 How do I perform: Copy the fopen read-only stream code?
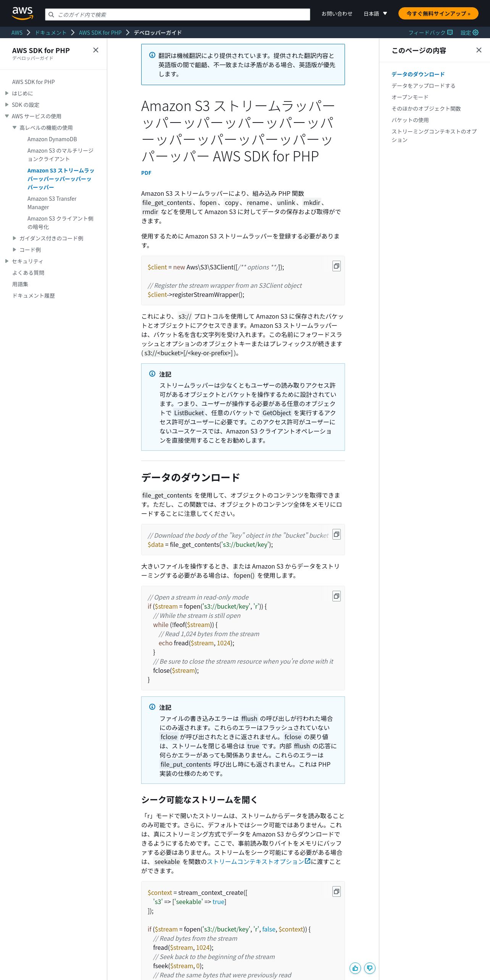tap(336, 596)
